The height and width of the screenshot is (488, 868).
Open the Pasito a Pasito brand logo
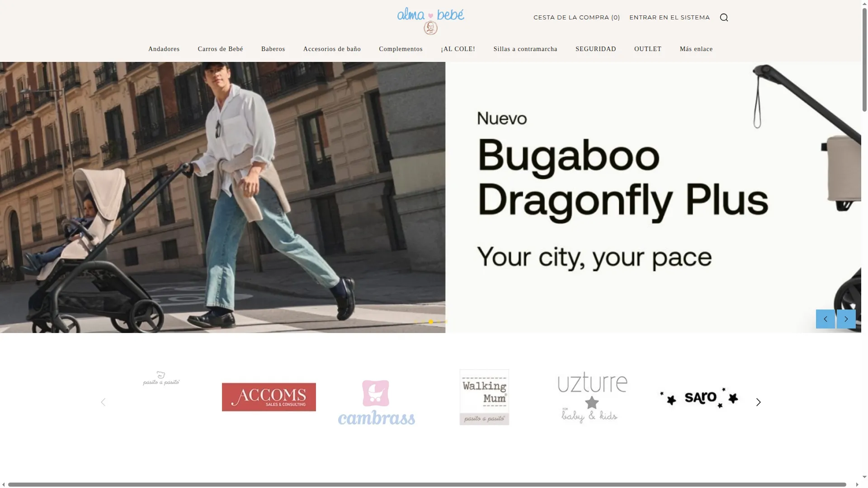tap(161, 379)
